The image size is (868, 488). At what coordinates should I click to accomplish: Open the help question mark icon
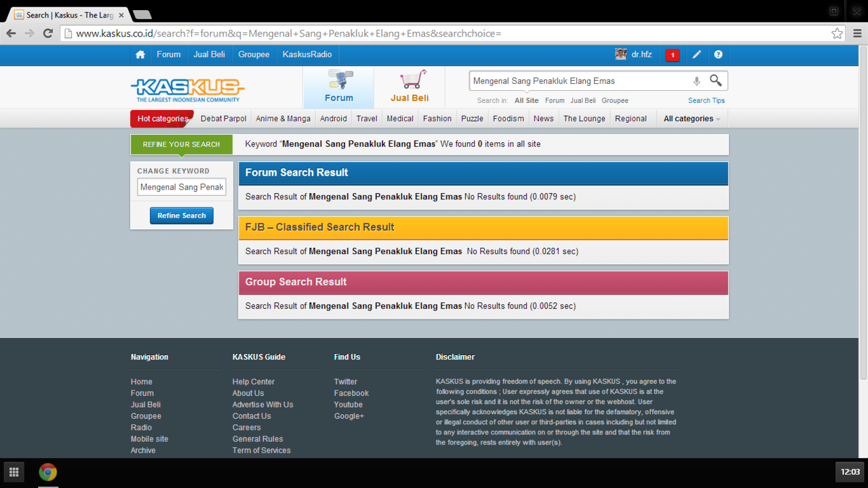click(x=718, y=55)
